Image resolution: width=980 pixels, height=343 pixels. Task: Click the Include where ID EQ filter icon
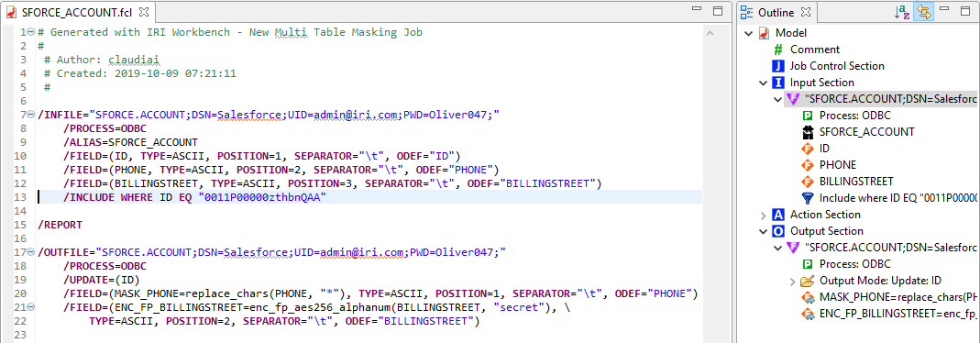click(x=808, y=198)
